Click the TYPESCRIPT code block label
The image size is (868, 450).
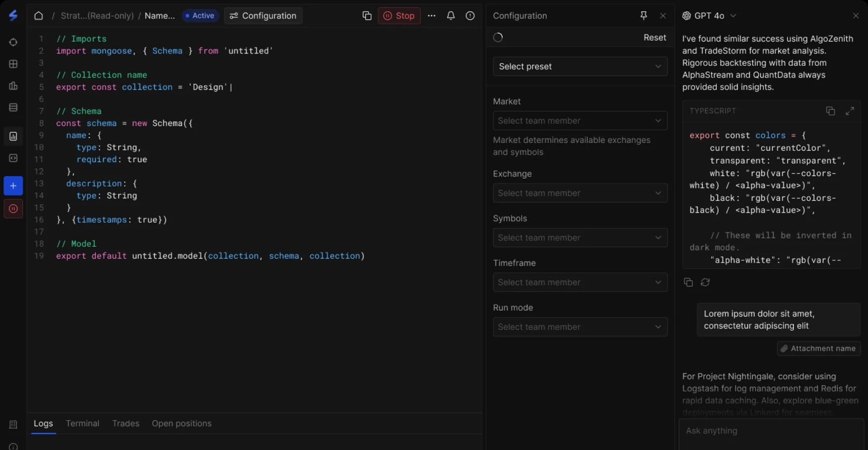(x=712, y=111)
